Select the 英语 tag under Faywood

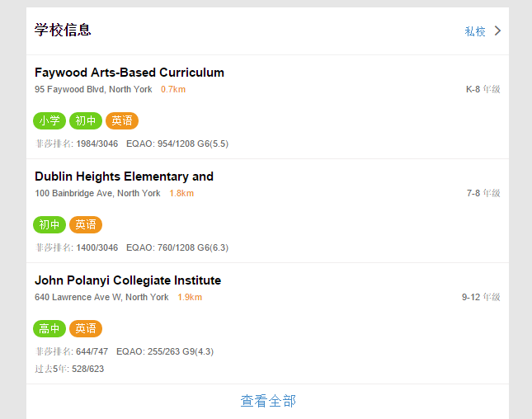pos(122,121)
